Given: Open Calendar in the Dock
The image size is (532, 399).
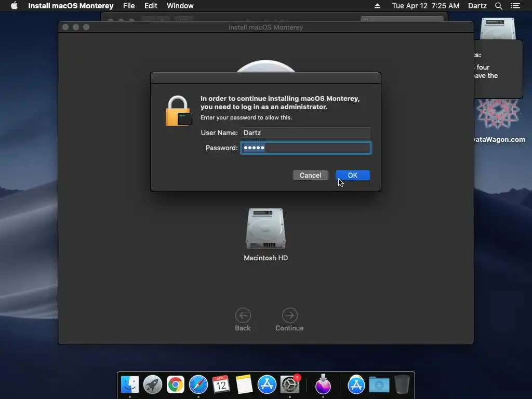Looking at the screenshot, I should pyautogui.click(x=221, y=385).
